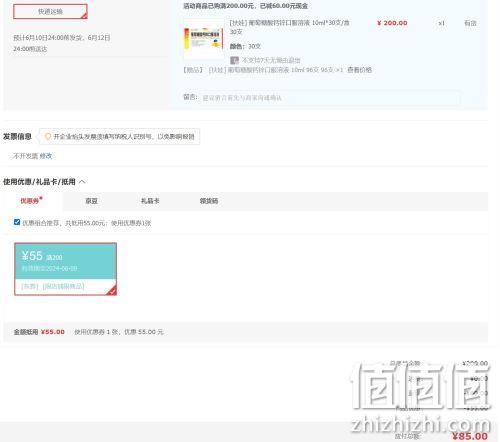Open the 礼品卡 tab
The height and width of the screenshot is (442, 500).
(x=150, y=201)
